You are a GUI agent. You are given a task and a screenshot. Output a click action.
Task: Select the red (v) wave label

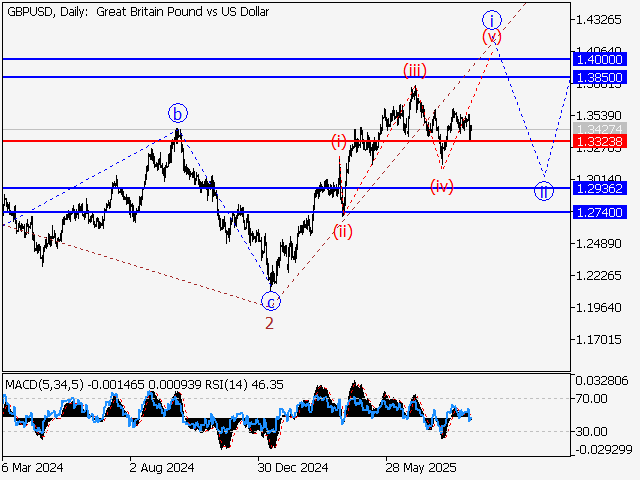pos(491,37)
